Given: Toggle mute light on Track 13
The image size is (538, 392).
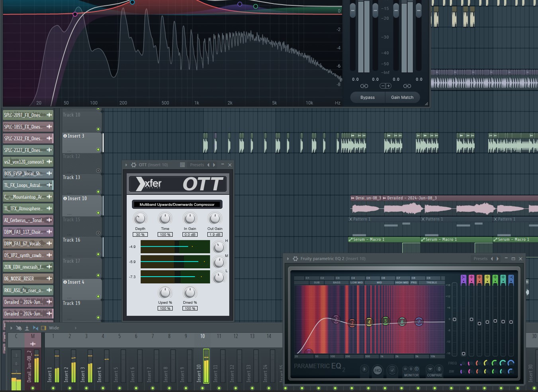Looking at the screenshot, I should [x=98, y=191].
